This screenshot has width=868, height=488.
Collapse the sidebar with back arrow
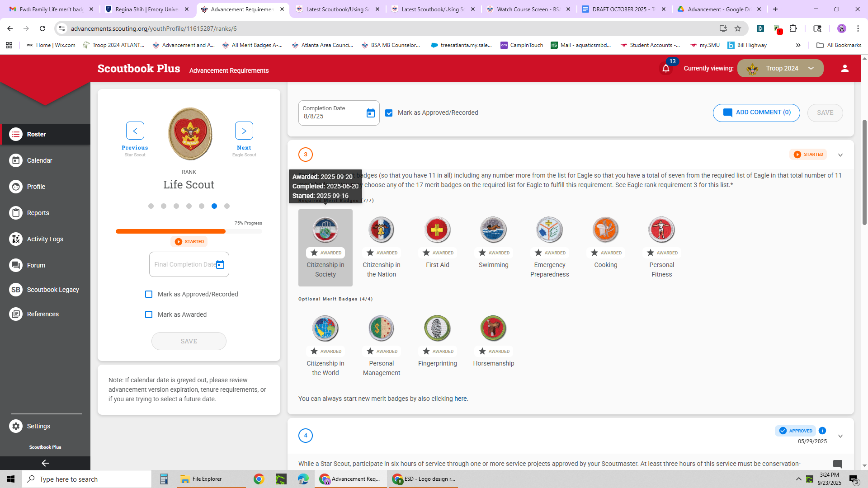coord(45,463)
